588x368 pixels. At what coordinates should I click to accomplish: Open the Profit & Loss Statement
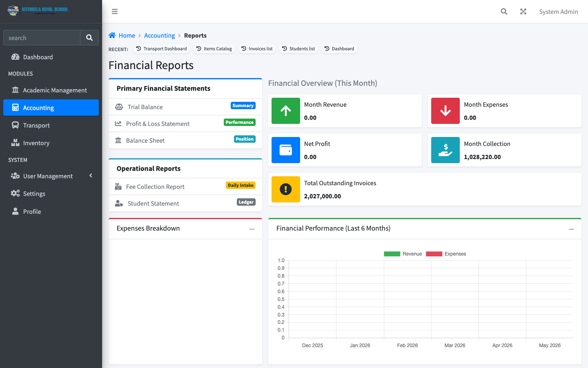coord(185,123)
